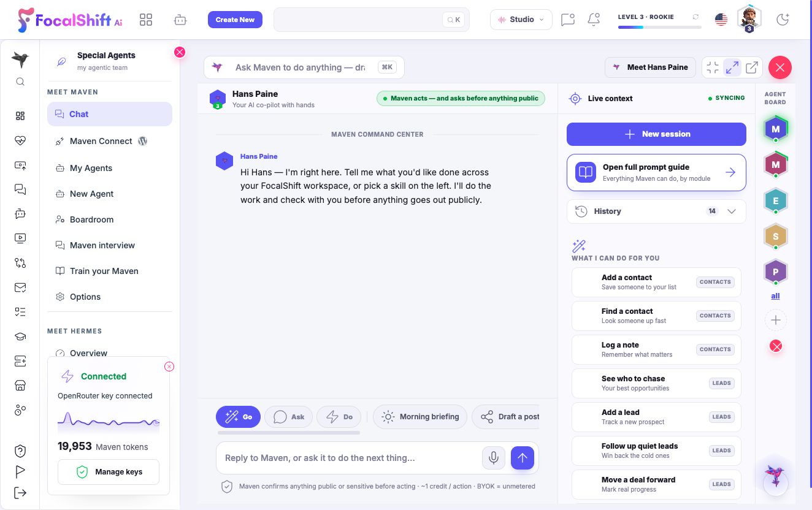Screen dimensions: 812x510
Task: Click the flag icon in left rail
Action: (20, 471)
